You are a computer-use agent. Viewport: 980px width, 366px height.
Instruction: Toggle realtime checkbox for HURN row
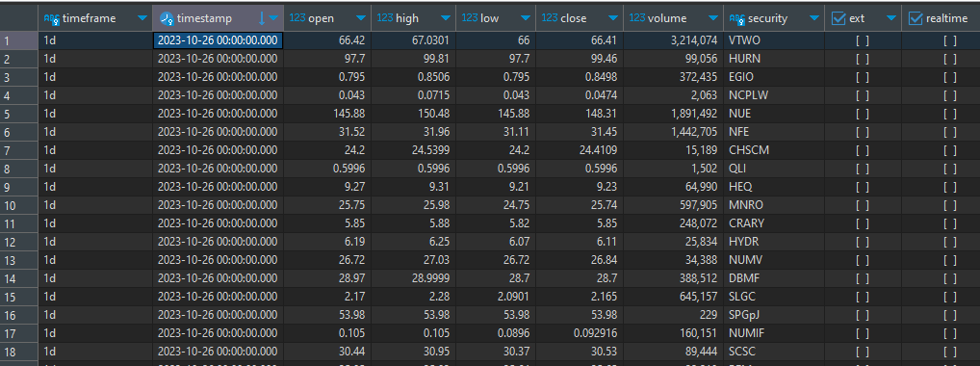(x=950, y=59)
